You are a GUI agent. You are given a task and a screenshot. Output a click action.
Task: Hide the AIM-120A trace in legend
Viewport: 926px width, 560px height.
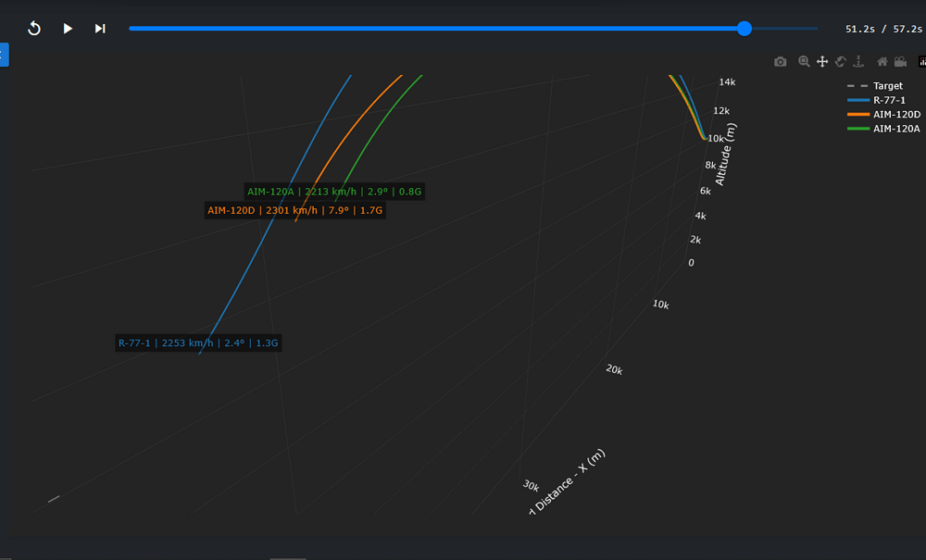895,129
